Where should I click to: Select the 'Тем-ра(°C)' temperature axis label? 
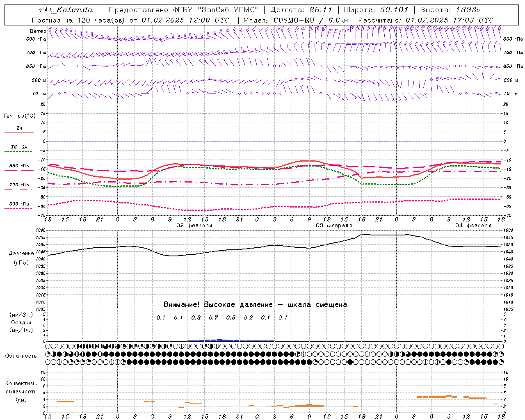point(20,116)
